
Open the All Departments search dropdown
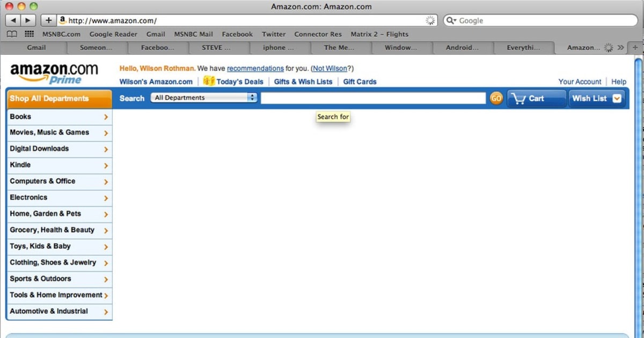pyautogui.click(x=204, y=98)
